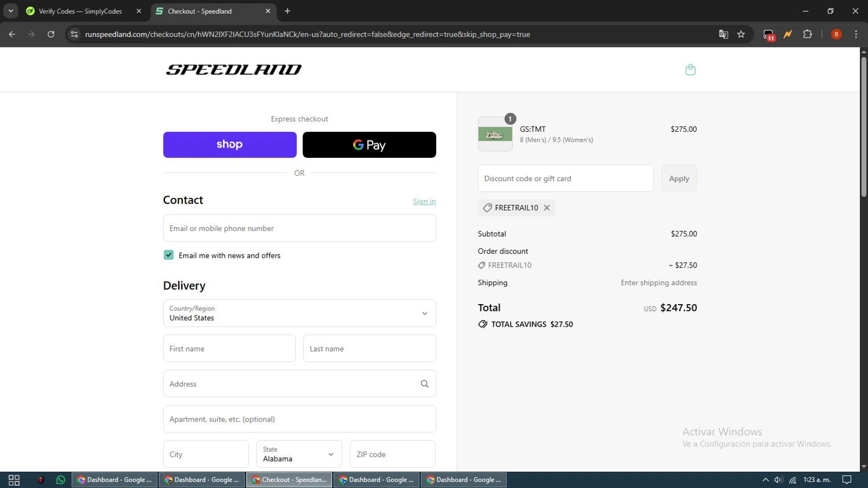
Task: View site information icon in address bar
Action: 74,34
